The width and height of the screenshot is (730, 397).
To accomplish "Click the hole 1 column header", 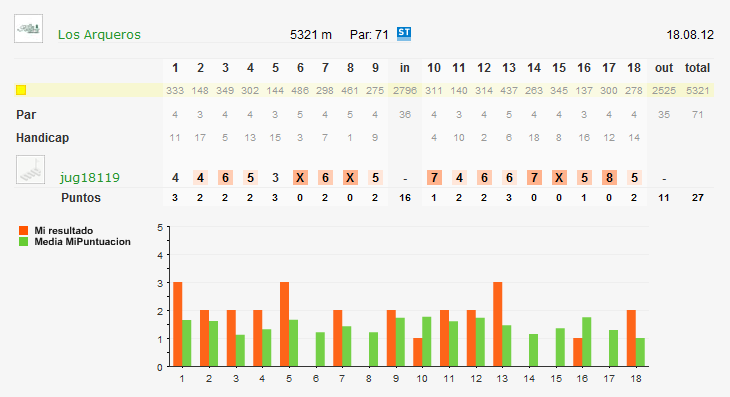I will click(175, 68).
